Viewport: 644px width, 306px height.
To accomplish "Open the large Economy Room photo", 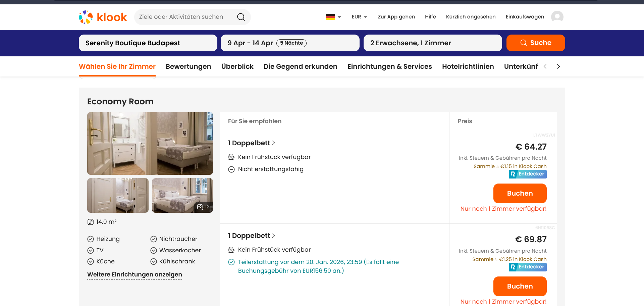I will (x=150, y=143).
